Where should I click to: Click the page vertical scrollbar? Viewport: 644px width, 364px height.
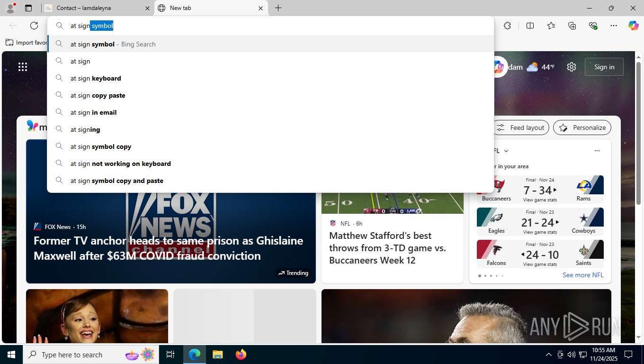pyautogui.click(x=638, y=133)
